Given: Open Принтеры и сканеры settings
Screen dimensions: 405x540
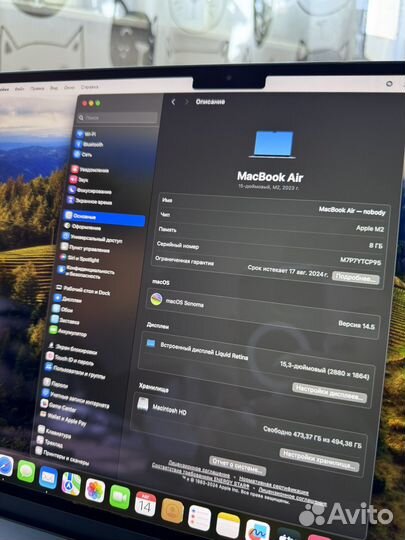Looking at the screenshot, I should [62, 455].
